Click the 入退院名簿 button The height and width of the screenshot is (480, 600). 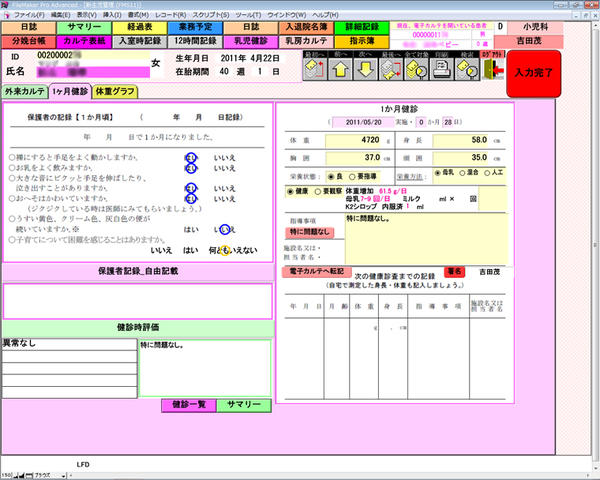pos(306,27)
